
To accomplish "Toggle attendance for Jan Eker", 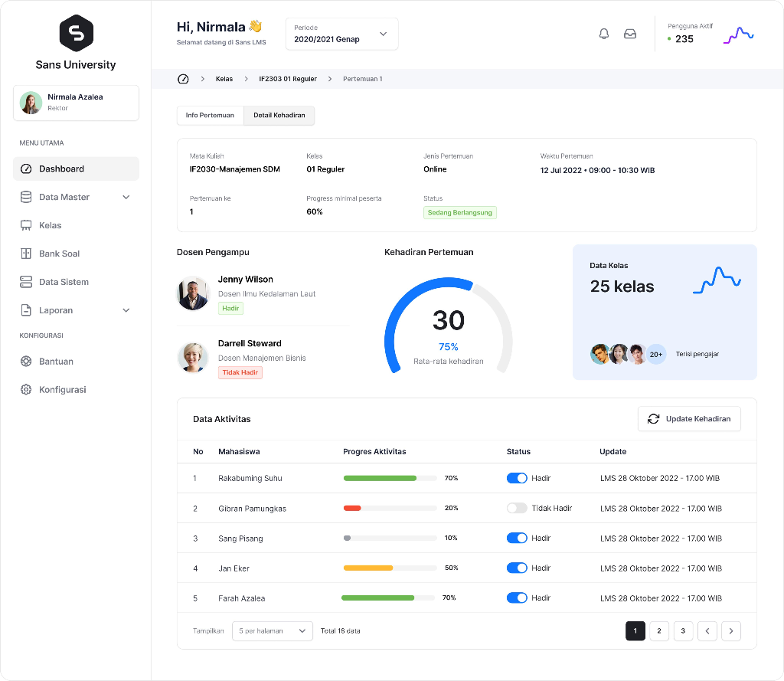I will click(517, 568).
